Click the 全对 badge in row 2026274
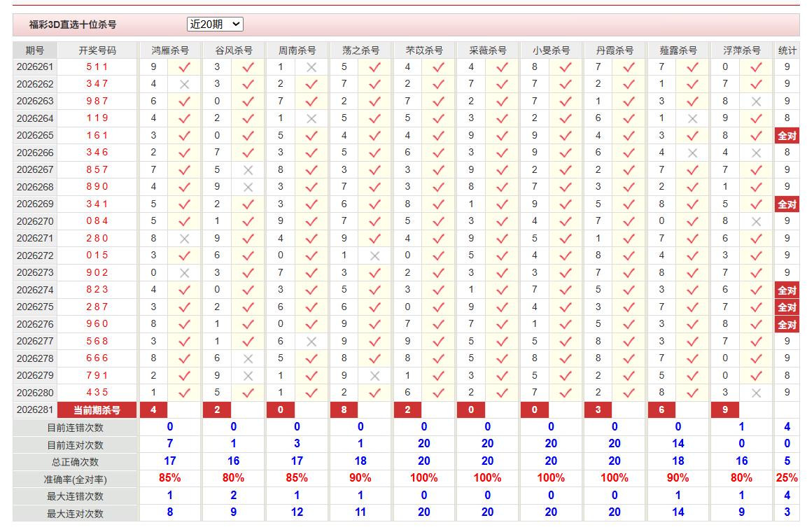 (787, 290)
